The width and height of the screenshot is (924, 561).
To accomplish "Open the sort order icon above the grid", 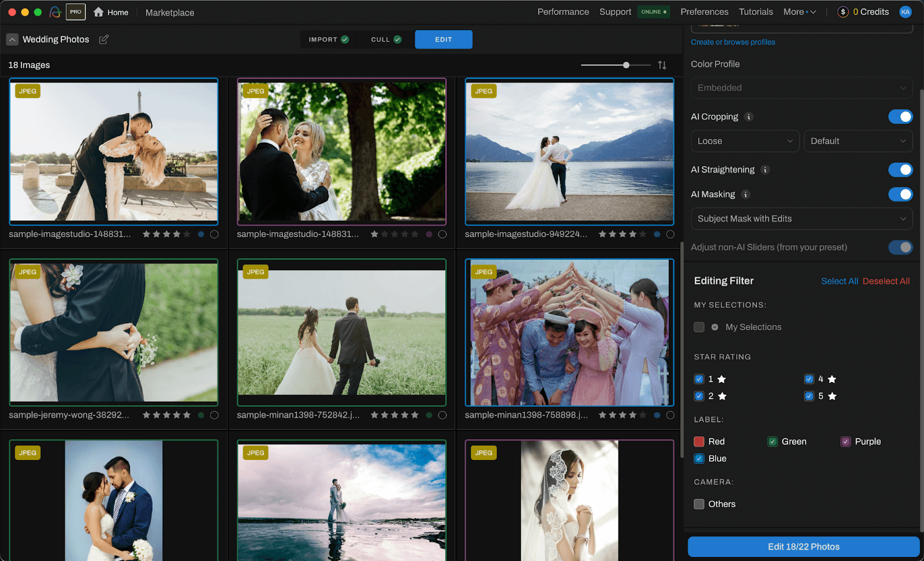I will pyautogui.click(x=662, y=65).
